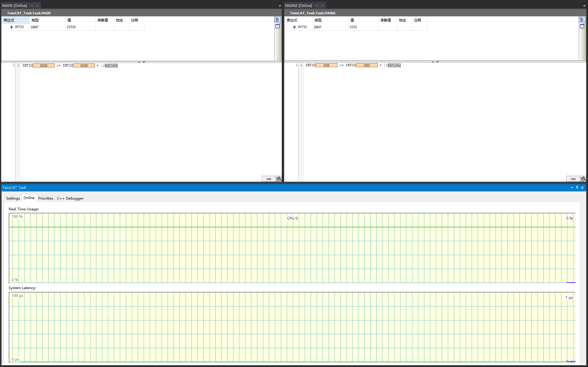Screen dimensions: 588x367
Task: Select structured view icon in MAIN2 declaration pane
Action: tap(582, 20)
